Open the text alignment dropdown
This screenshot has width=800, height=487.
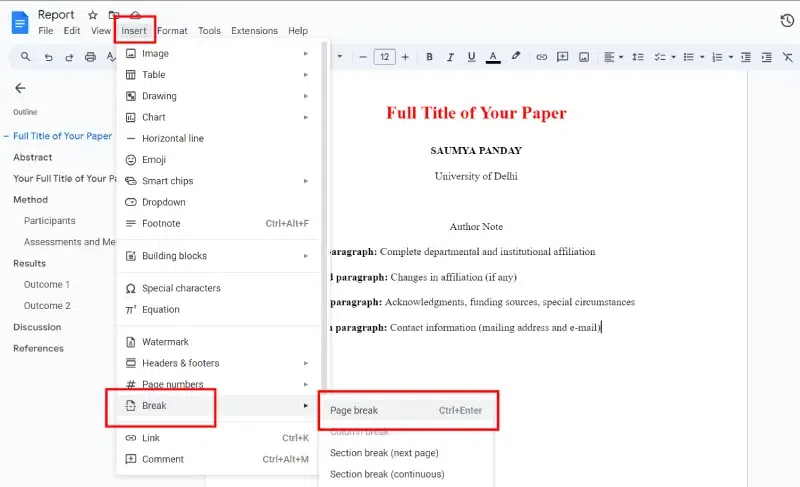click(x=614, y=57)
